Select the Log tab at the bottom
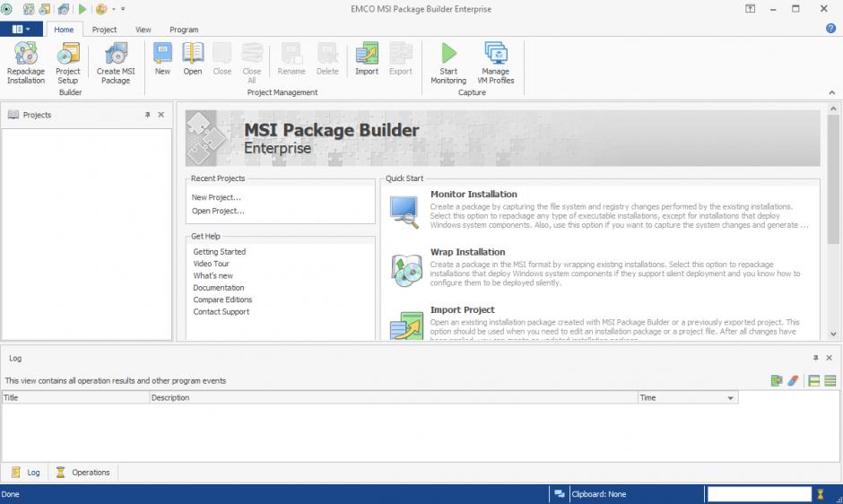 click(x=25, y=473)
